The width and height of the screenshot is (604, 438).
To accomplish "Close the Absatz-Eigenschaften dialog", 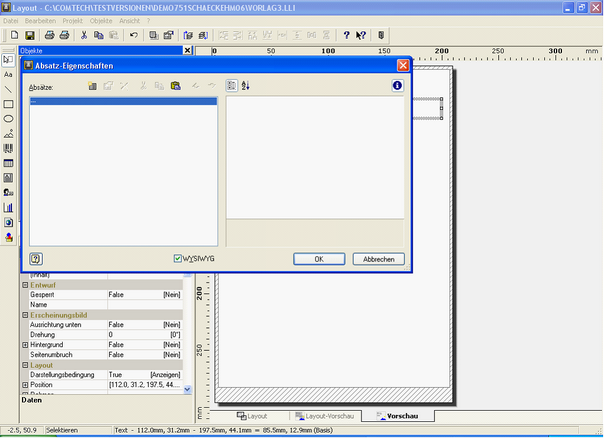I will (x=403, y=65).
